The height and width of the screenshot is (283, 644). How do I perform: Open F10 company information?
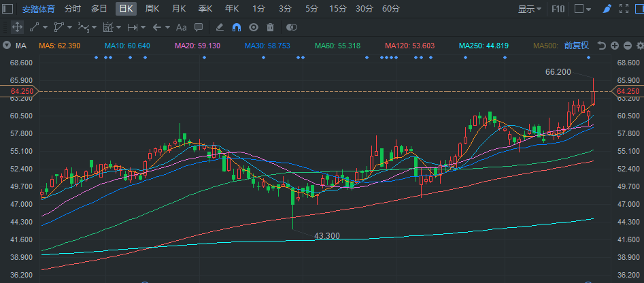(x=558, y=9)
